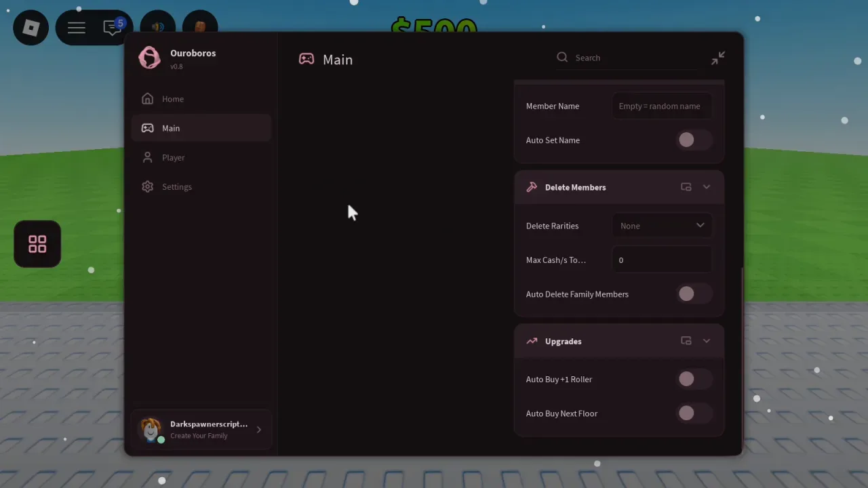Screen dimensions: 868x488
Task: Go to Home in the sidebar
Action: pos(202,99)
